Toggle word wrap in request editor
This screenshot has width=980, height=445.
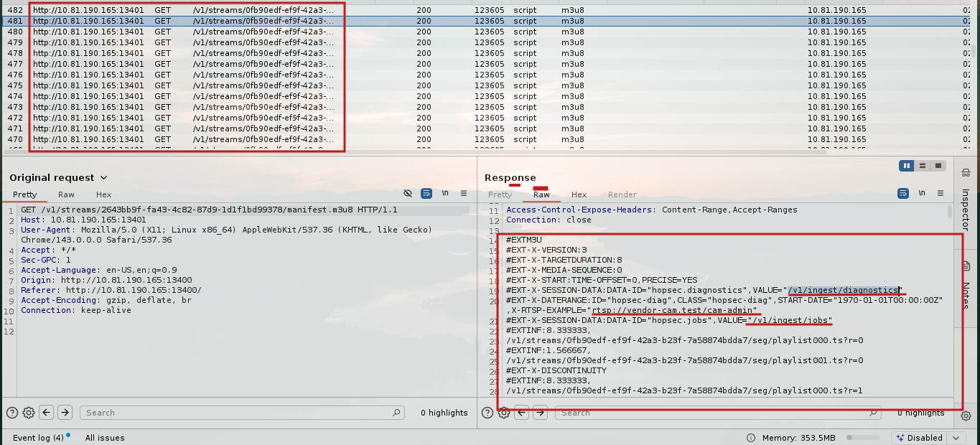426,194
